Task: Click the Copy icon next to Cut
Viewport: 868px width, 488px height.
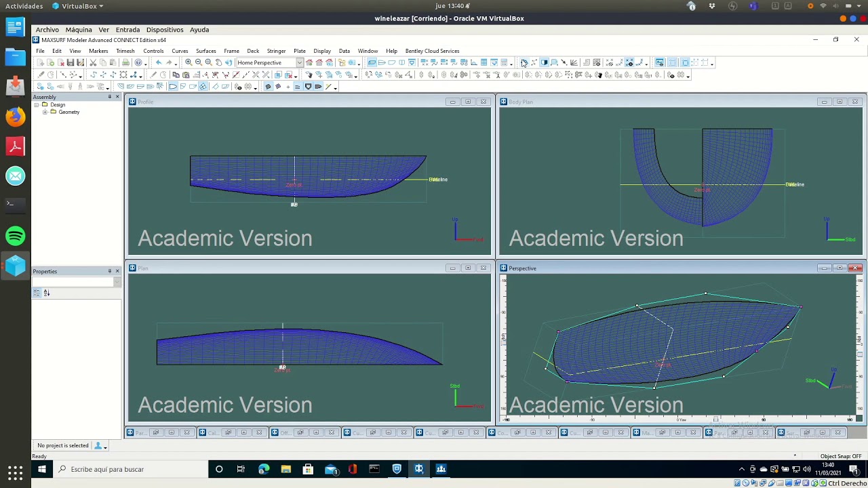Action: pyautogui.click(x=103, y=62)
